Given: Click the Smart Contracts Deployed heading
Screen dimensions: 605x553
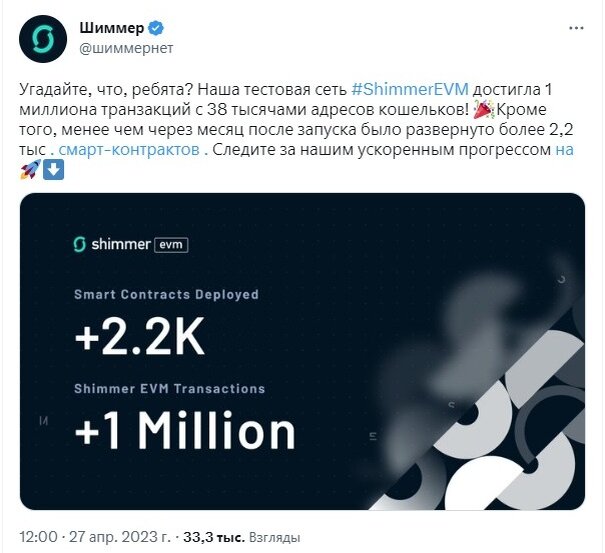Looking at the screenshot, I should (x=166, y=295).
